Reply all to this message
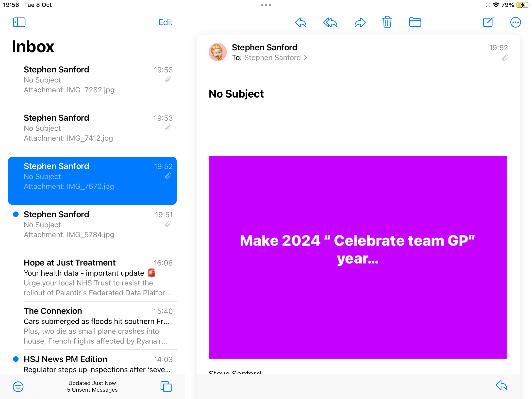The width and height of the screenshot is (532, 399). coord(330,22)
